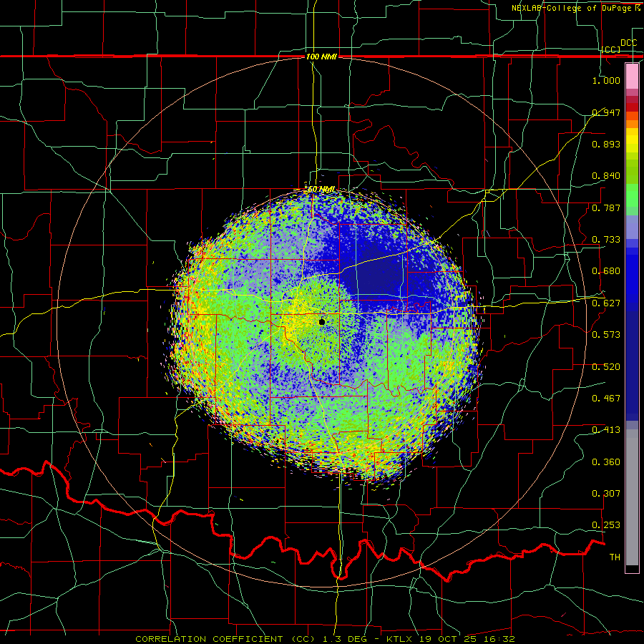
Task: Click the 0.787 scale value
Action: coord(606,208)
